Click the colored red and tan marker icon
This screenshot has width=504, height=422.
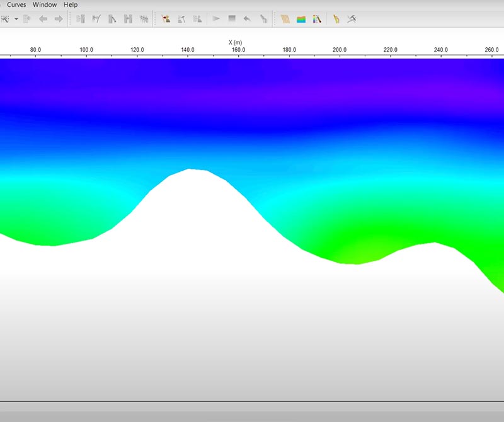[166, 19]
